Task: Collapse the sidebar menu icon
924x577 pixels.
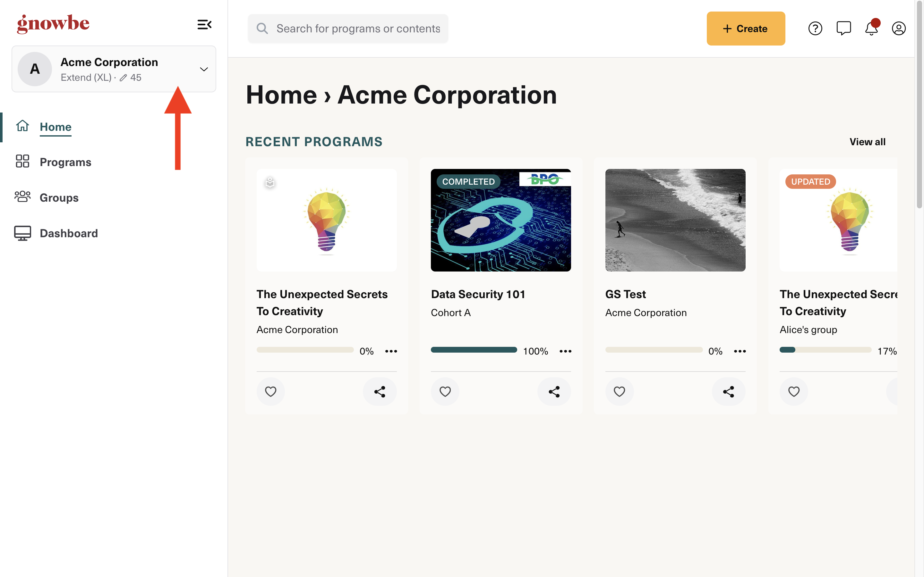Action: pyautogui.click(x=204, y=25)
